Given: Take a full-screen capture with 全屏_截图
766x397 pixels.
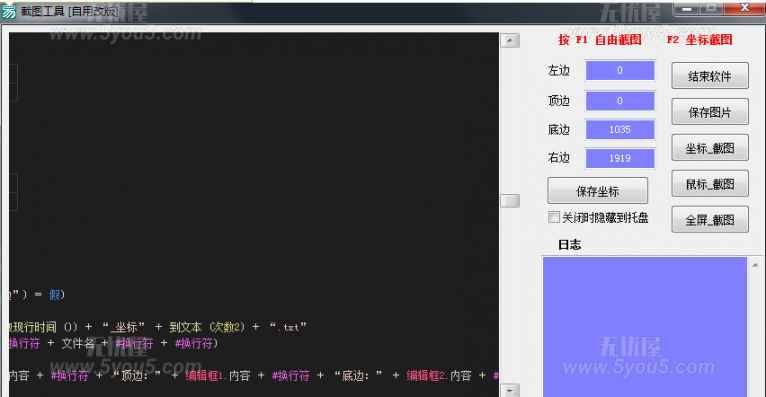Looking at the screenshot, I should (710, 220).
